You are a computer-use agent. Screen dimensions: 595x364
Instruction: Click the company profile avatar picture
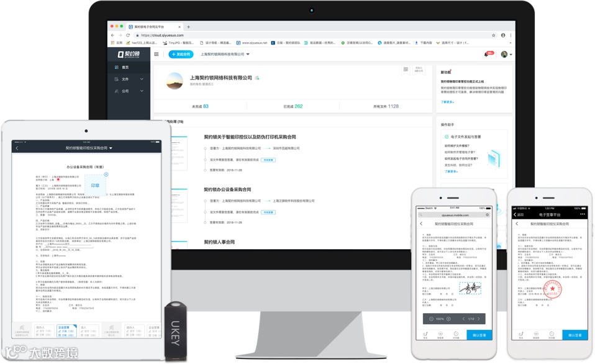pyautogui.click(x=175, y=81)
